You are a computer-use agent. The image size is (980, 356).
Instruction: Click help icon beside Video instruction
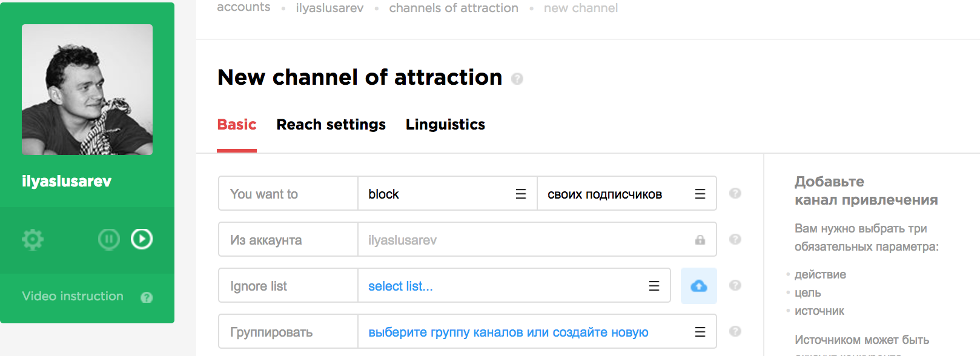pos(147,297)
